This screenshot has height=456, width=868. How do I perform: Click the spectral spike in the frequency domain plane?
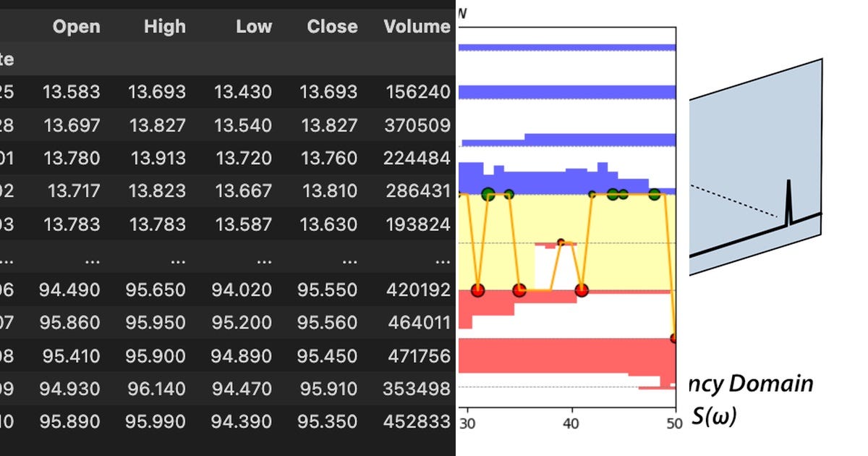click(x=790, y=197)
